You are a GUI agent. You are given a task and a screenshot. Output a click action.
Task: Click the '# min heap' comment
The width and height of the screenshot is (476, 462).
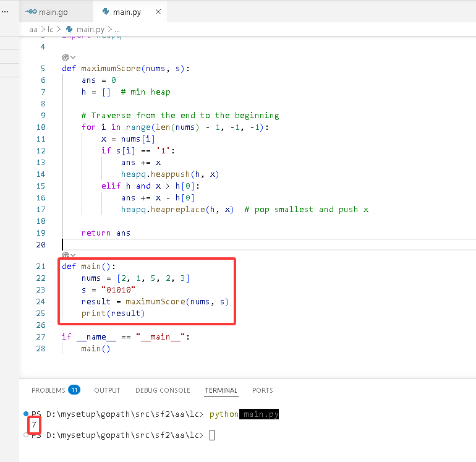146,92
